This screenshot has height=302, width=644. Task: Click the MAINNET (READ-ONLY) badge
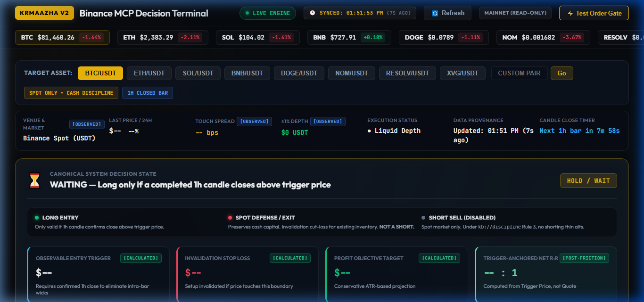515,13
